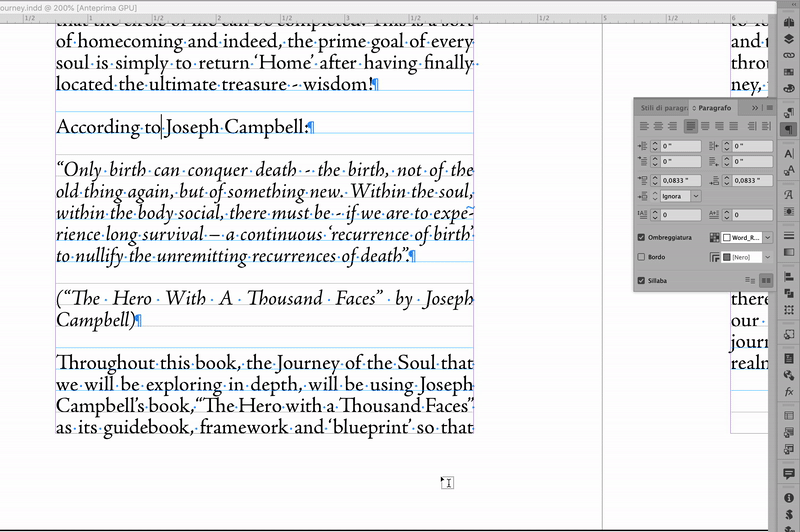Open the comments speech bubble panel

click(x=789, y=473)
